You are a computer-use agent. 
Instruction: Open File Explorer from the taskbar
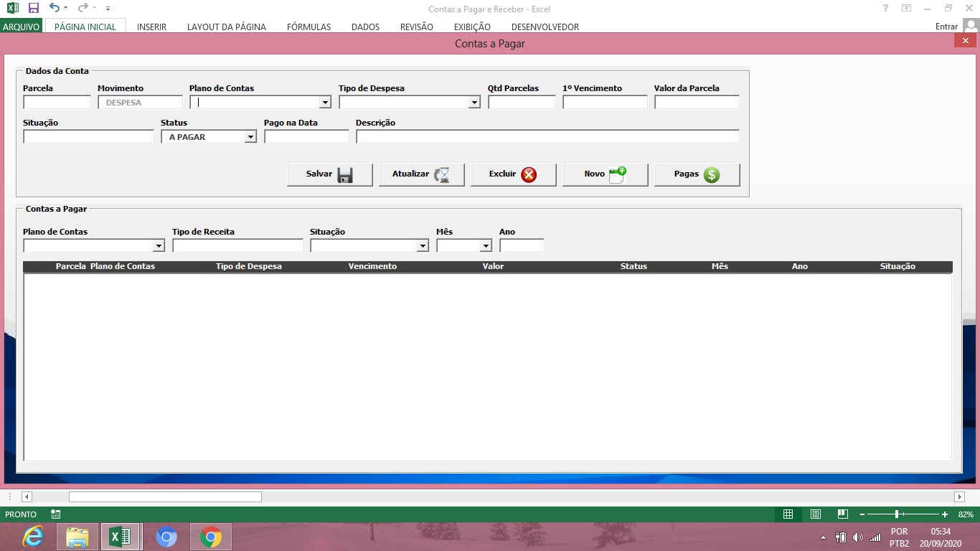coord(77,537)
